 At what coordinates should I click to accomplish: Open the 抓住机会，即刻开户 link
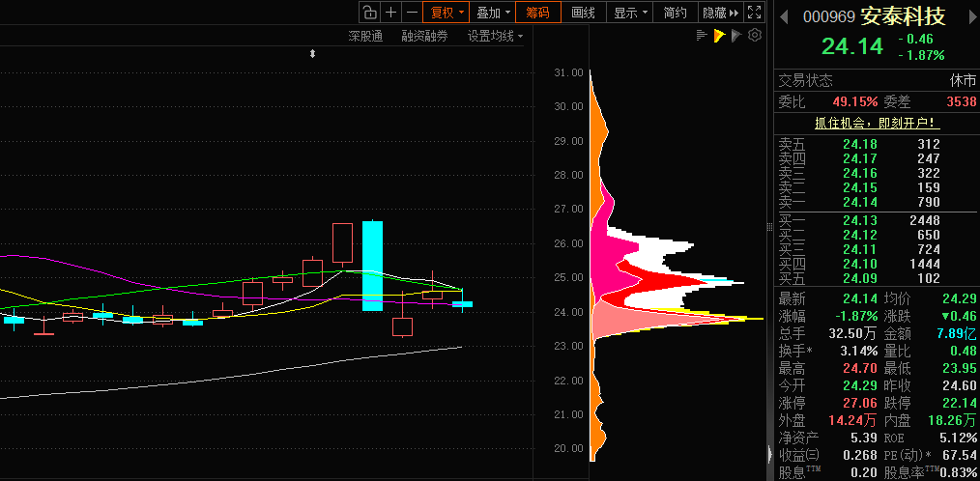point(878,123)
